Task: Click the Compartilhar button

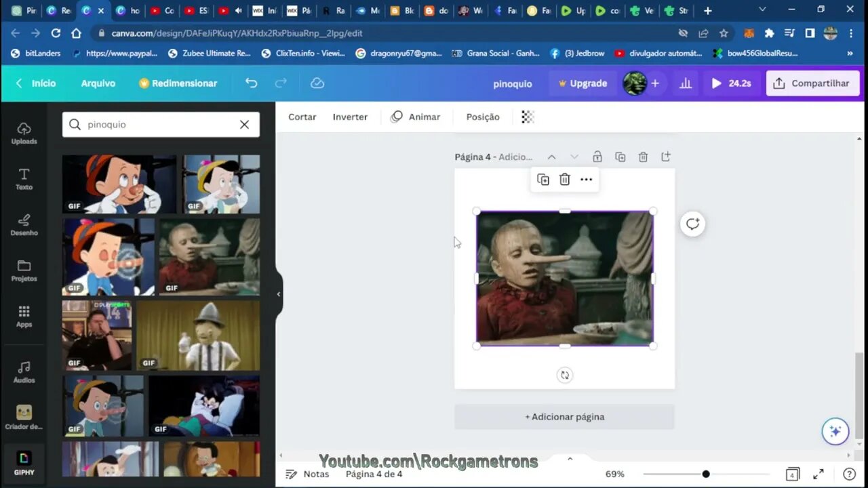Action: [x=812, y=83]
